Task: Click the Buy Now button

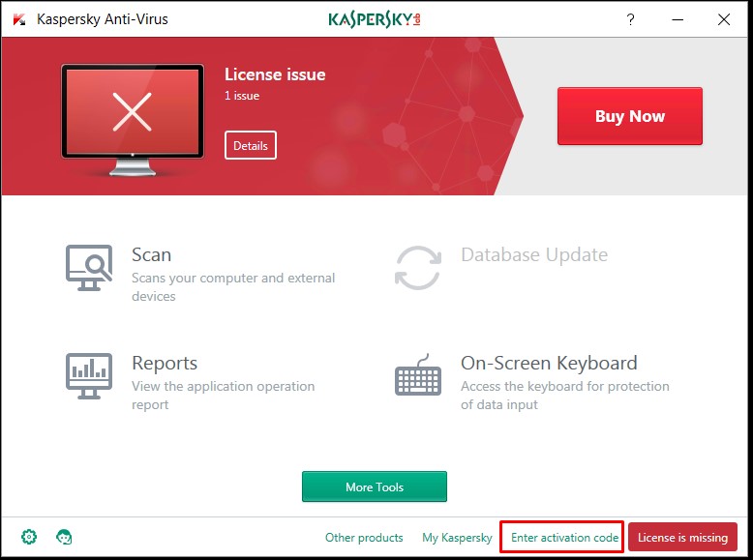Action: [x=629, y=116]
